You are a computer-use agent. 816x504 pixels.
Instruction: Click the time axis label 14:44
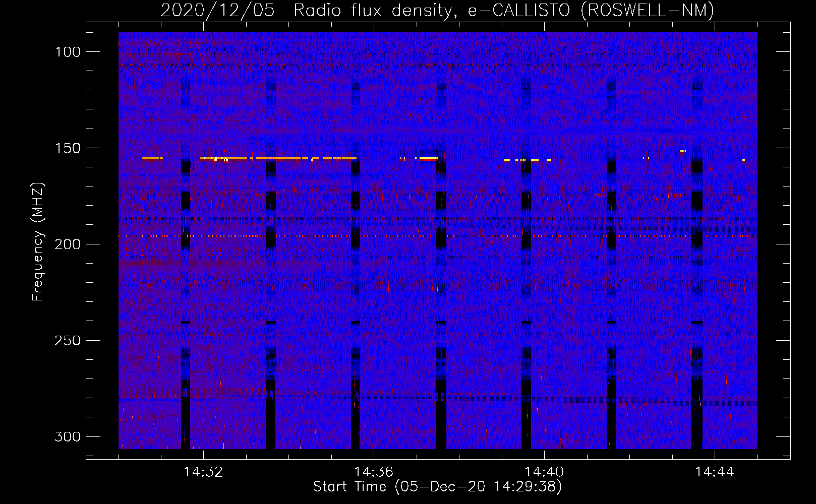(715, 472)
